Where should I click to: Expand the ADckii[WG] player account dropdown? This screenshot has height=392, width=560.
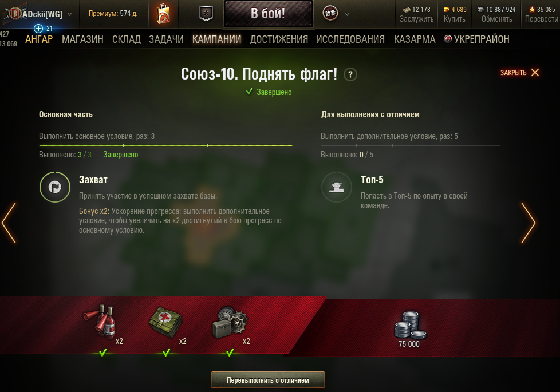[x=70, y=15]
